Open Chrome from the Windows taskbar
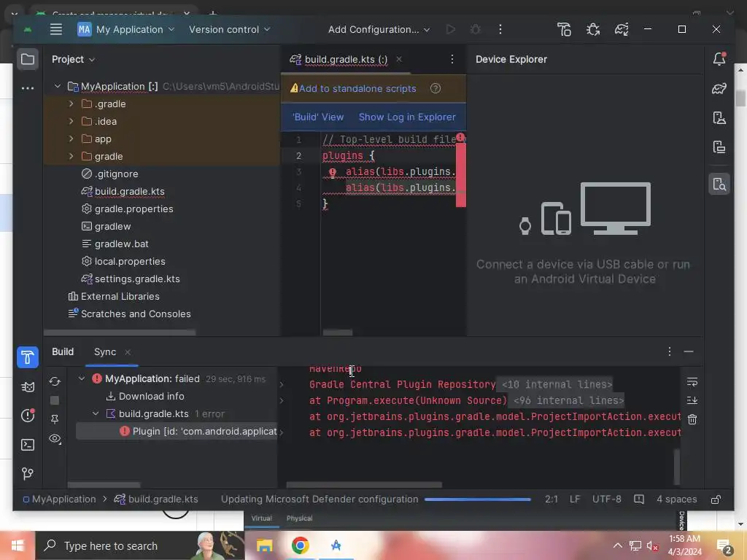747x560 pixels. [300, 545]
